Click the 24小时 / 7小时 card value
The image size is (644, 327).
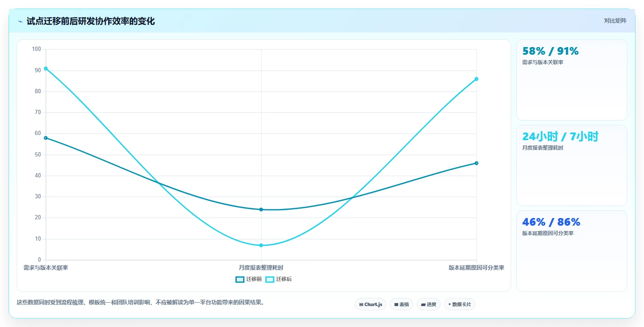click(560, 137)
